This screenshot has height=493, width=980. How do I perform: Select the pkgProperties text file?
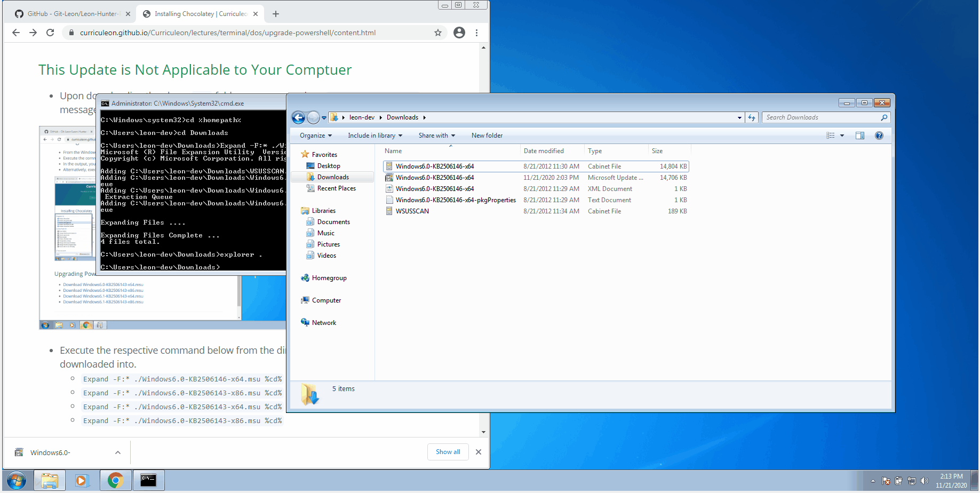click(536, 200)
